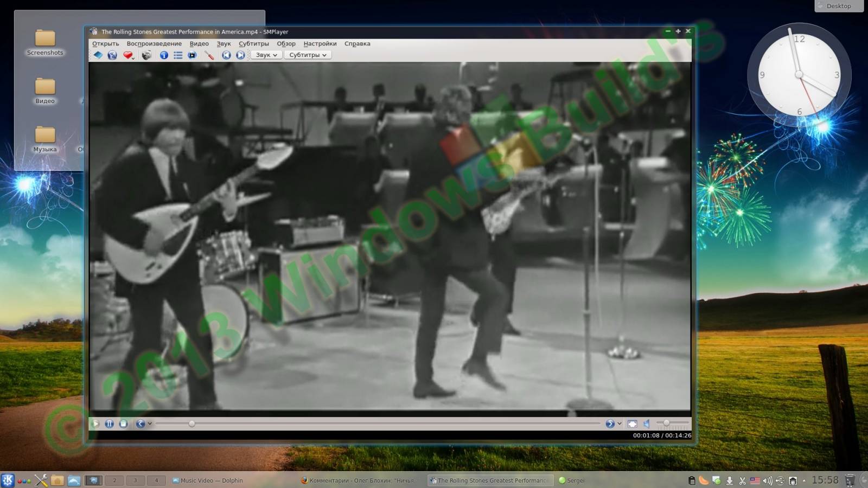Open volume mixer tray speaker icon
The image size is (868, 488).
click(x=767, y=480)
